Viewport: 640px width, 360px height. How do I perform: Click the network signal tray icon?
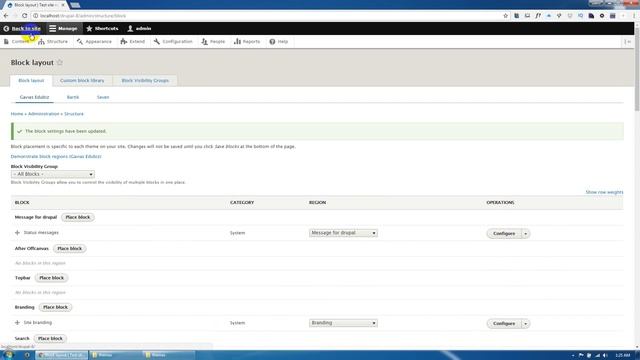pos(597,356)
